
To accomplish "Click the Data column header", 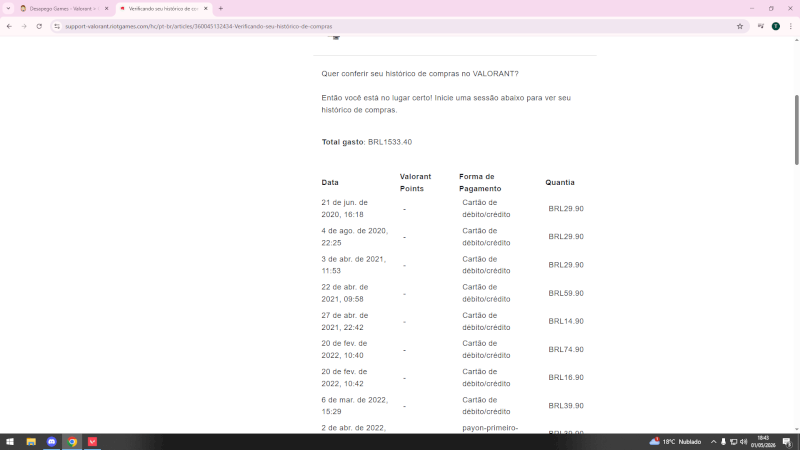I will click(330, 182).
